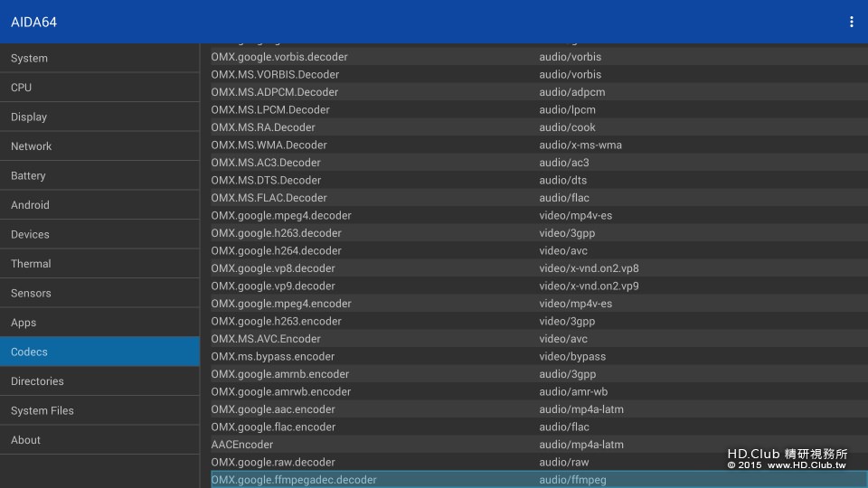Select the OMX.MS.VORBIS.Decoder row
Viewport: 868px width, 488px height.
pyautogui.click(x=539, y=74)
